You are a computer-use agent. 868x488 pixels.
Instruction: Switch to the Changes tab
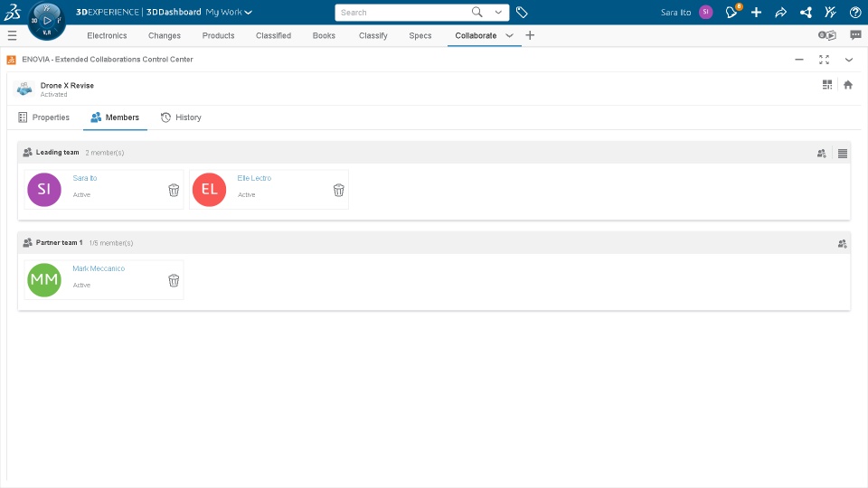[x=165, y=35]
